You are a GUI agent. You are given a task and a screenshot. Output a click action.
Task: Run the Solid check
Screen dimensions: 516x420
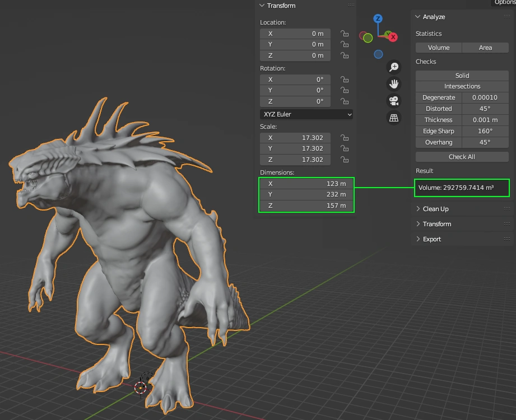[x=462, y=75]
